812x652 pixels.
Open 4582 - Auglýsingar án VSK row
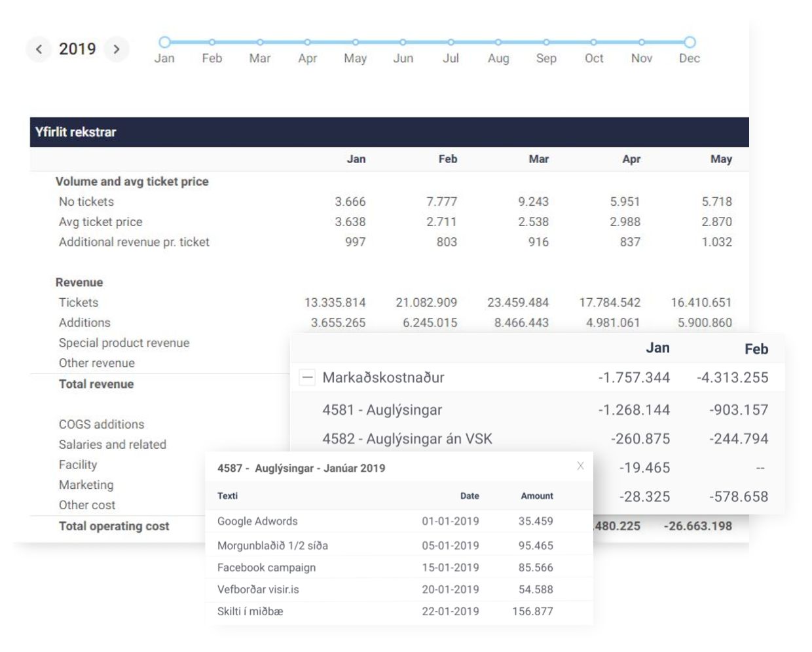(407, 439)
